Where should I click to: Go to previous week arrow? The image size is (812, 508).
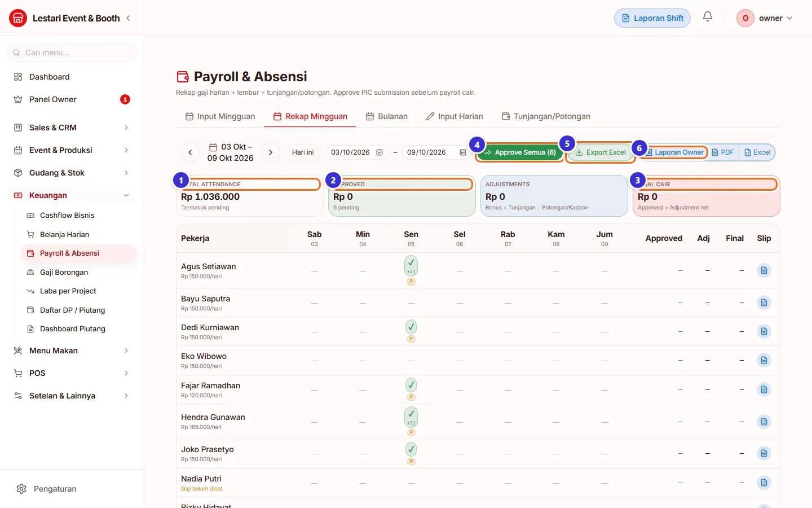click(x=190, y=152)
